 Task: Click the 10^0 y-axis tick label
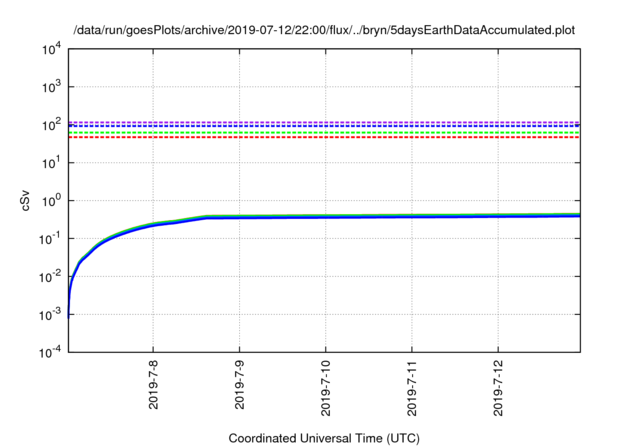[51, 201]
